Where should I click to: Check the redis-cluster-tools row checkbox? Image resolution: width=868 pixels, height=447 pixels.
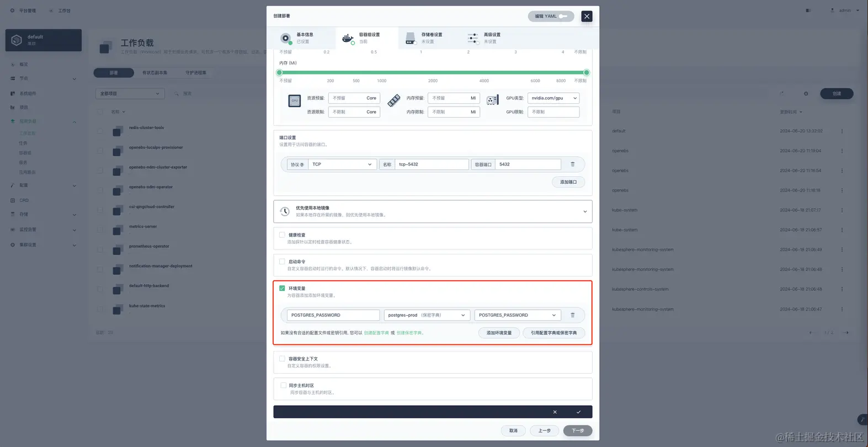(x=100, y=131)
